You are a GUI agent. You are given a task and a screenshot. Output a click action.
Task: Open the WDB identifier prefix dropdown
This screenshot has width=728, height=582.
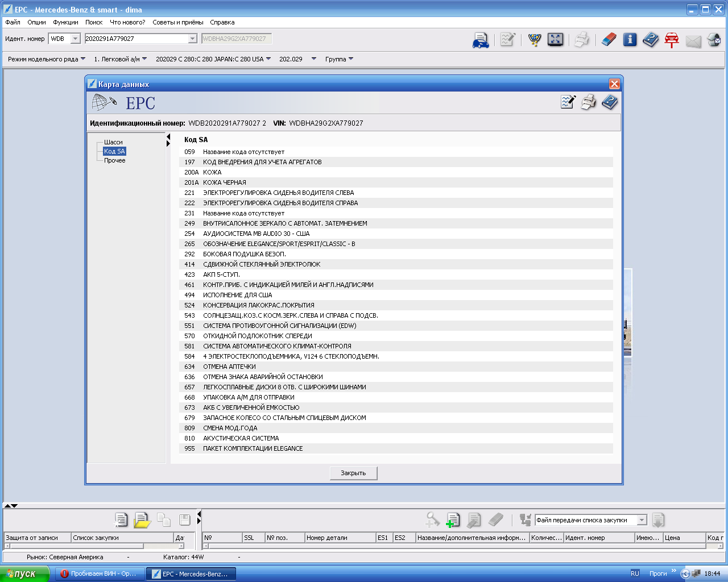point(76,39)
